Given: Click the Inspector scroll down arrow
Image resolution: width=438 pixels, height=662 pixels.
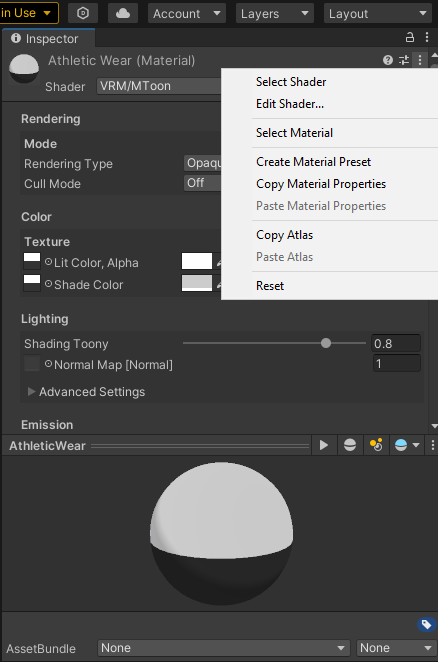Looking at the screenshot, I should point(434,426).
